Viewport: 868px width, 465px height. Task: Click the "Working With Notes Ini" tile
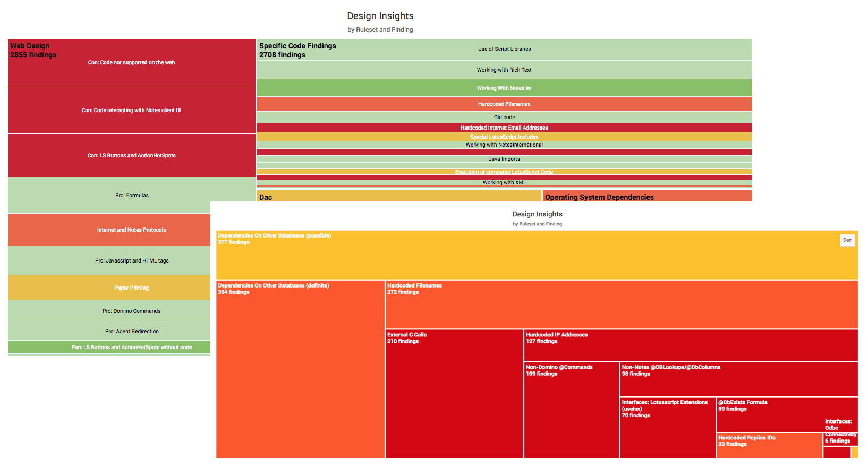504,88
